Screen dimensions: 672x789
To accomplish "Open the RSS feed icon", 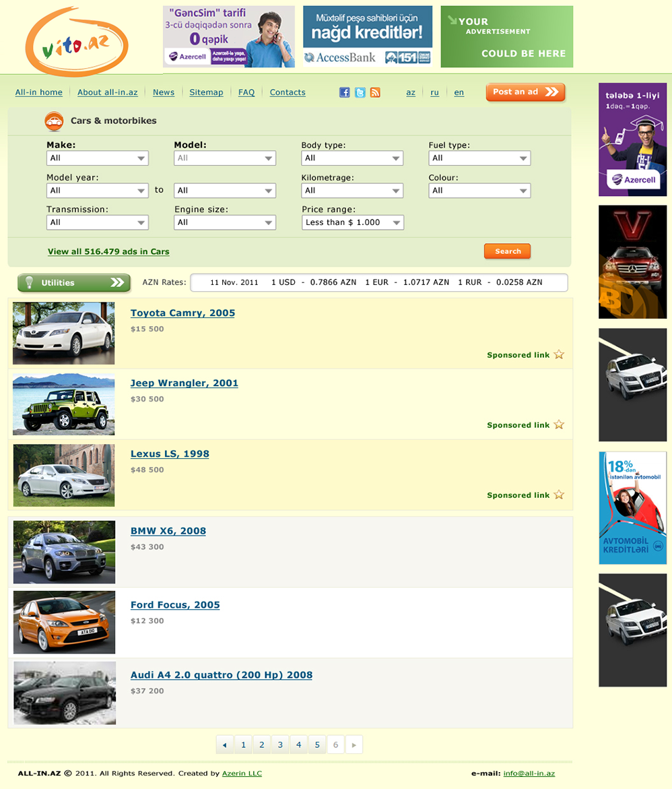I will pos(375,92).
